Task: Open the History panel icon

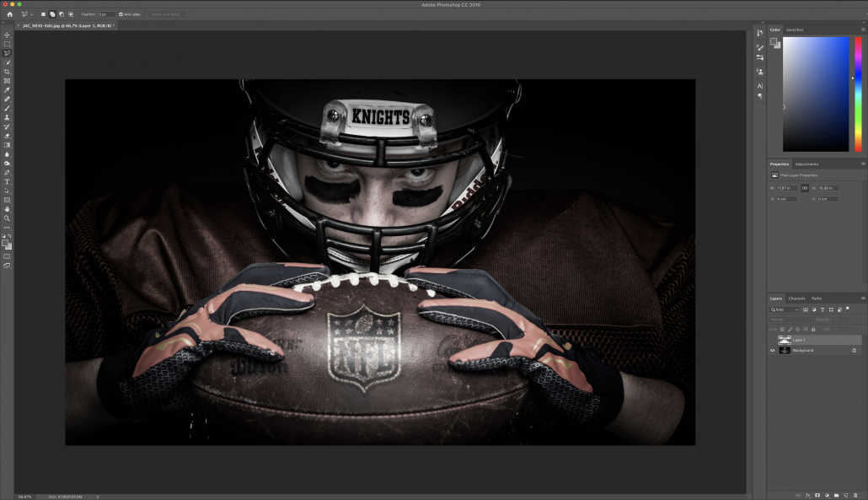Action: click(x=760, y=33)
